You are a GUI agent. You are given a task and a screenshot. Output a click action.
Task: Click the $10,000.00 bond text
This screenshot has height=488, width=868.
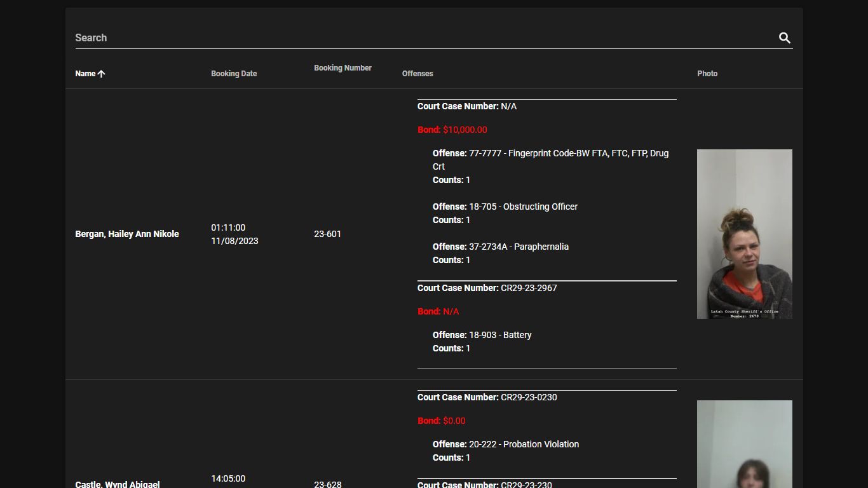pos(465,130)
